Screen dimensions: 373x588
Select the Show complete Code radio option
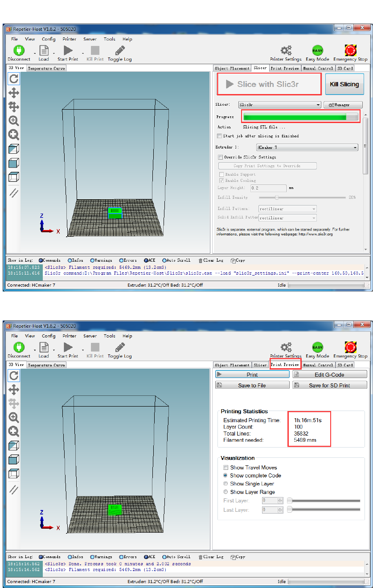coord(225,476)
